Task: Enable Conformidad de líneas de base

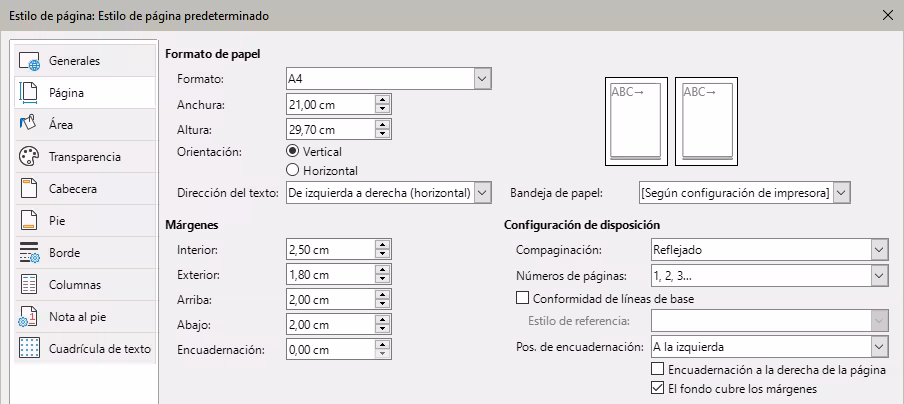Action: [522, 299]
